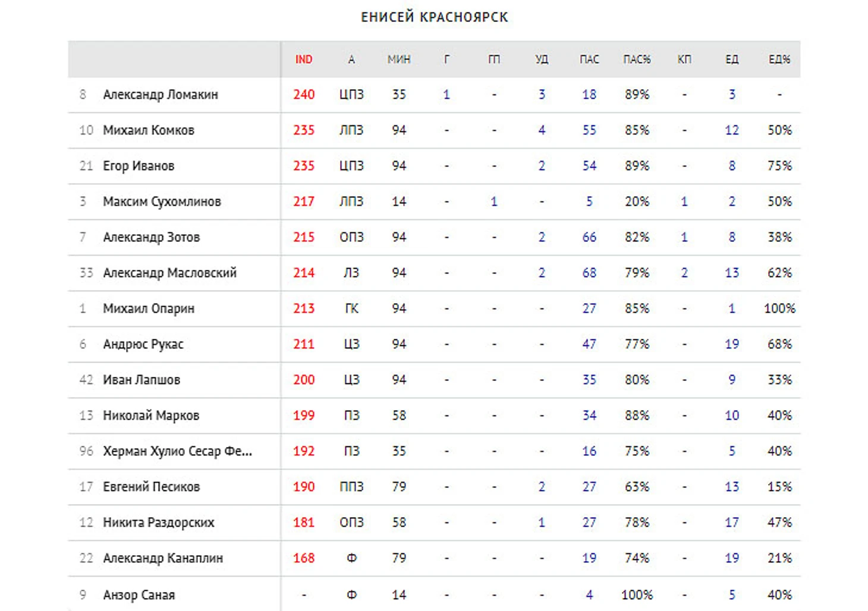Click the ЕНИСЕЙ КРАСНОЯРСК team title
Screen dimensions: 868x611
(x=435, y=17)
